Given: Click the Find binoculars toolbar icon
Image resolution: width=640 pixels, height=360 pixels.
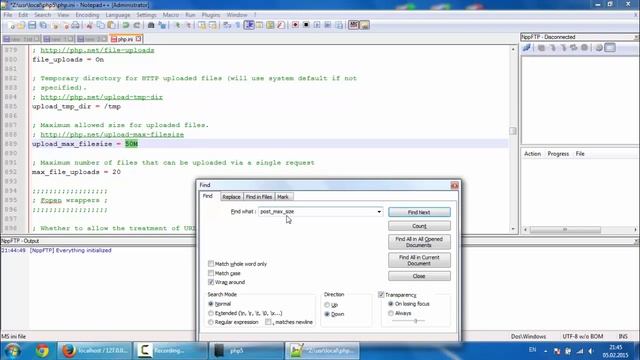Looking at the screenshot, I should pyautogui.click(x=151, y=25).
